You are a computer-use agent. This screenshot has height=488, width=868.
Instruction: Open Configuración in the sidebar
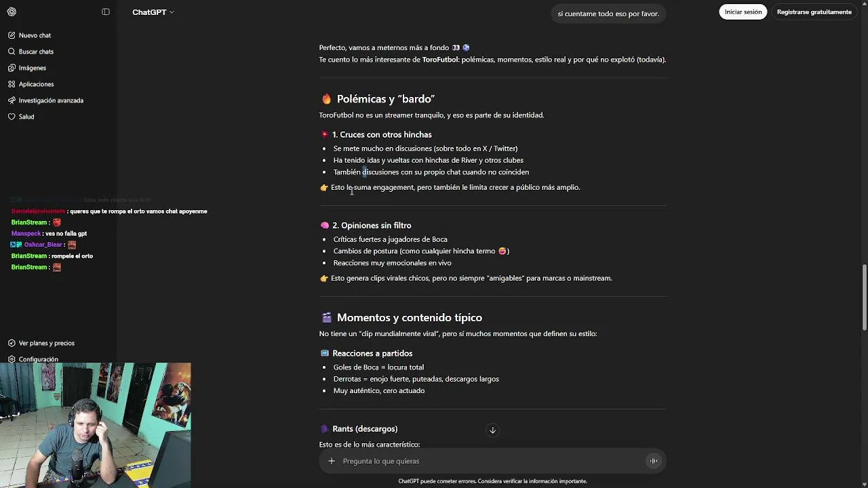tap(39, 359)
